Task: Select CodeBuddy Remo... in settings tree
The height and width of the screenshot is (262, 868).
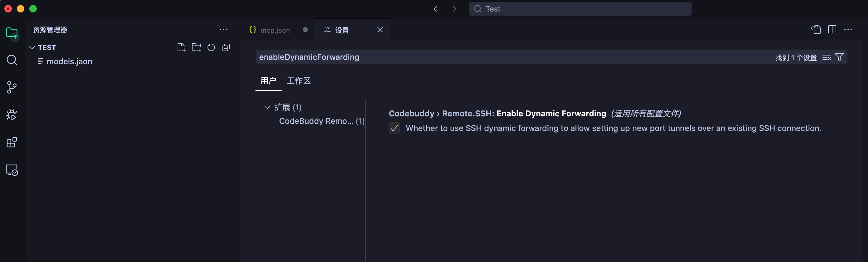Action: [x=316, y=121]
